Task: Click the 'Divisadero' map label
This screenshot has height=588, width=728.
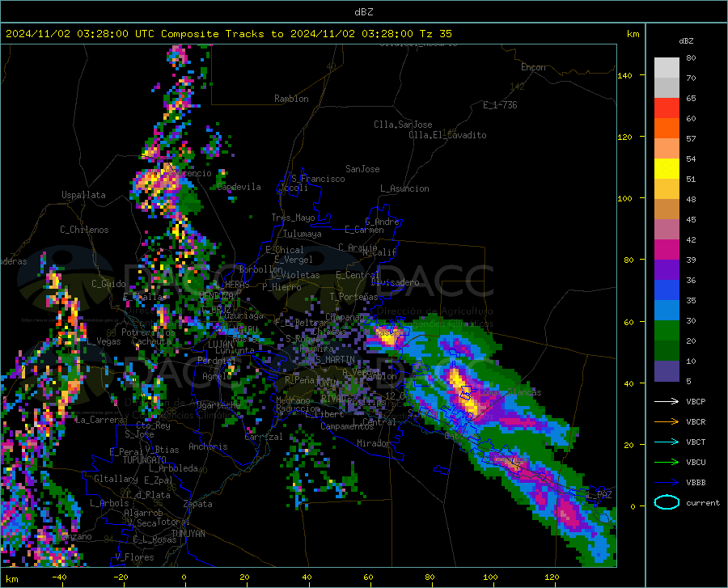Action: click(395, 282)
